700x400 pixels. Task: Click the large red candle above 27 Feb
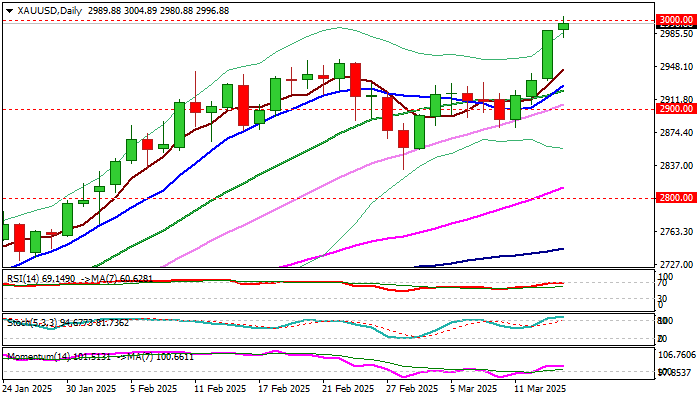tap(388, 113)
